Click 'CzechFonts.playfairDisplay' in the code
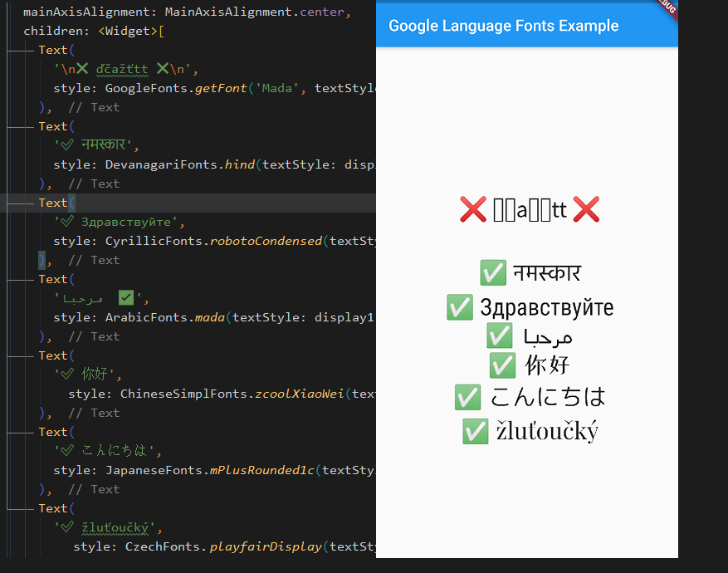 (224, 546)
